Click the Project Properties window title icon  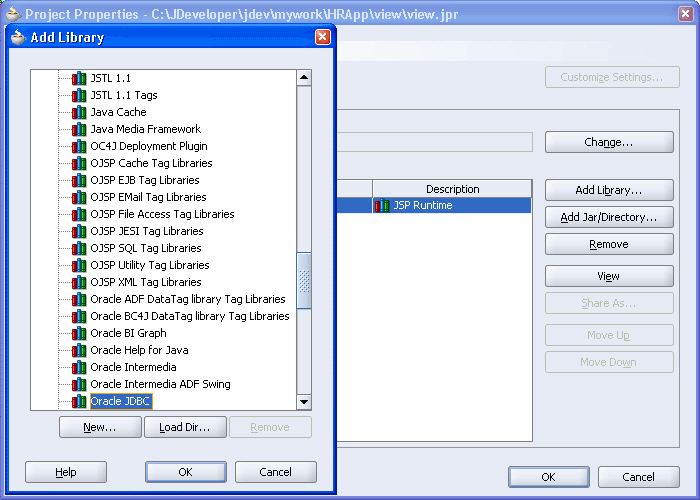pyautogui.click(x=13, y=14)
